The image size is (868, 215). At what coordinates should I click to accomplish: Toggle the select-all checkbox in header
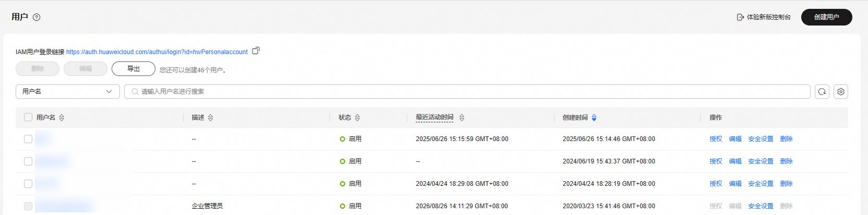coord(28,117)
